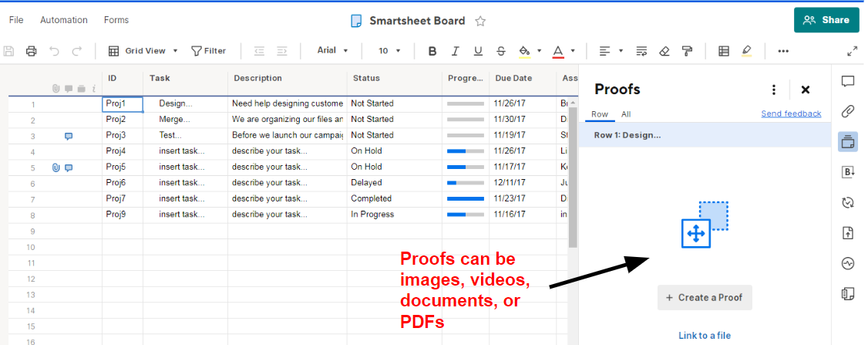Click the red text color letter A
868x345 pixels.
558,51
